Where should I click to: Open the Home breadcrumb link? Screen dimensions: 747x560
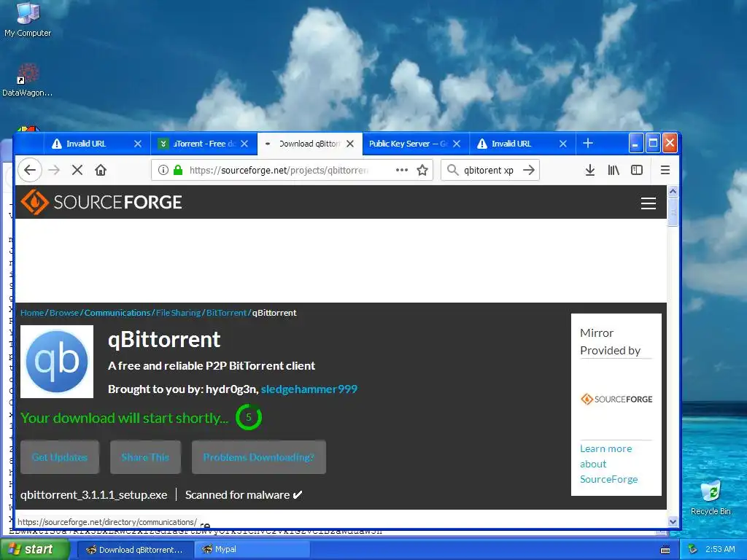pyautogui.click(x=32, y=313)
